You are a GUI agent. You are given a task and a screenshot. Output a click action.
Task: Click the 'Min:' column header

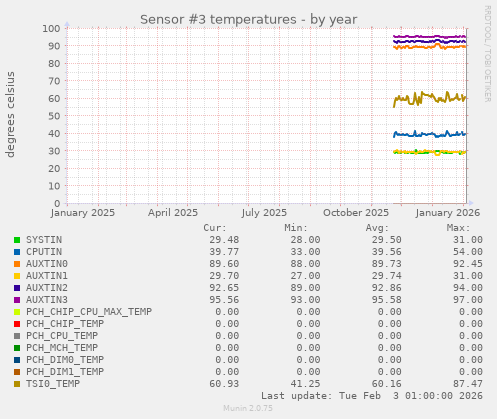tap(296, 228)
